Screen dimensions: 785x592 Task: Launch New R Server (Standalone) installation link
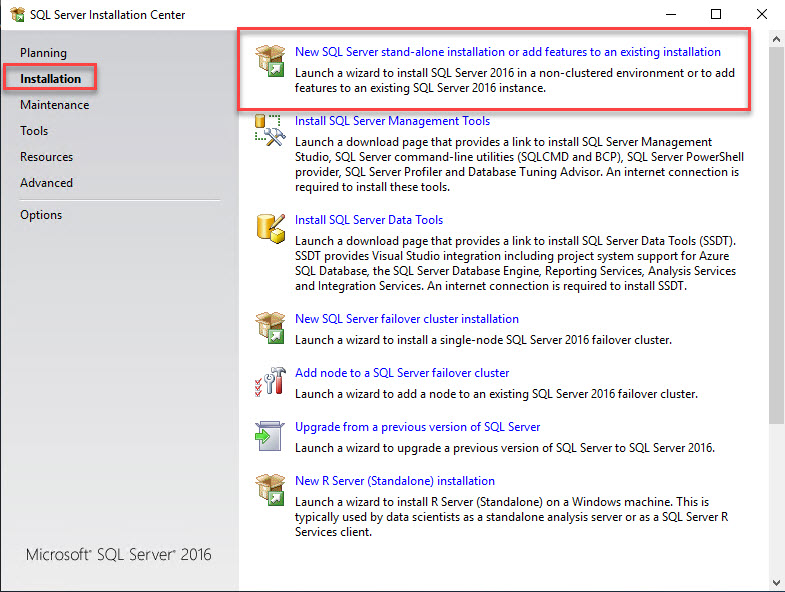[x=395, y=481]
